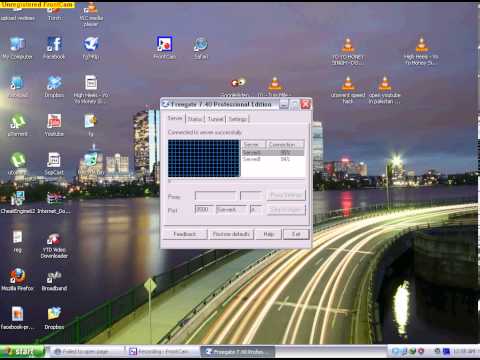This screenshot has width=480, height=360.
Task: Click the Feedback button
Action: pyautogui.click(x=185, y=234)
